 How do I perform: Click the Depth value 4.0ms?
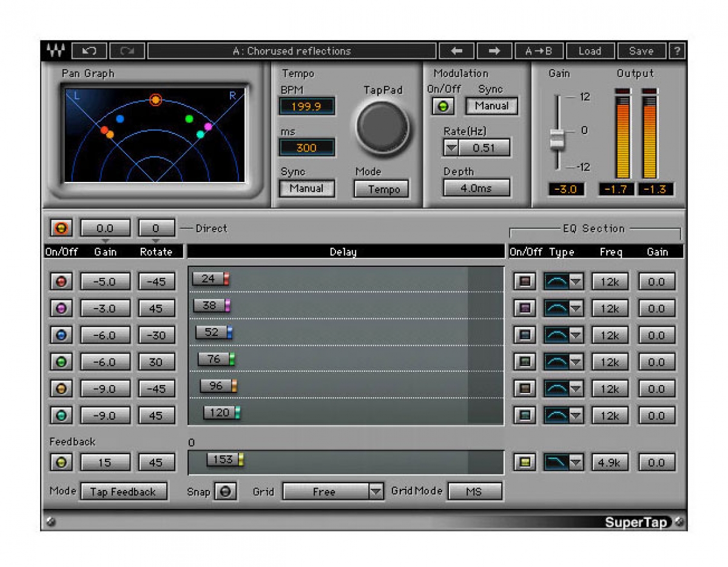tap(476, 188)
